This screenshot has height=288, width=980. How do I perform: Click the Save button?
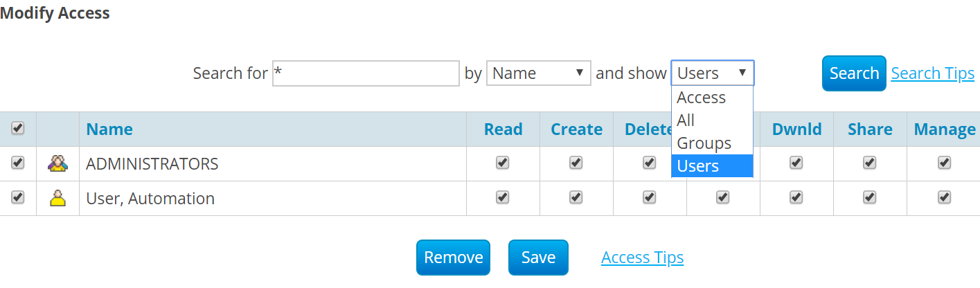tap(538, 258)
